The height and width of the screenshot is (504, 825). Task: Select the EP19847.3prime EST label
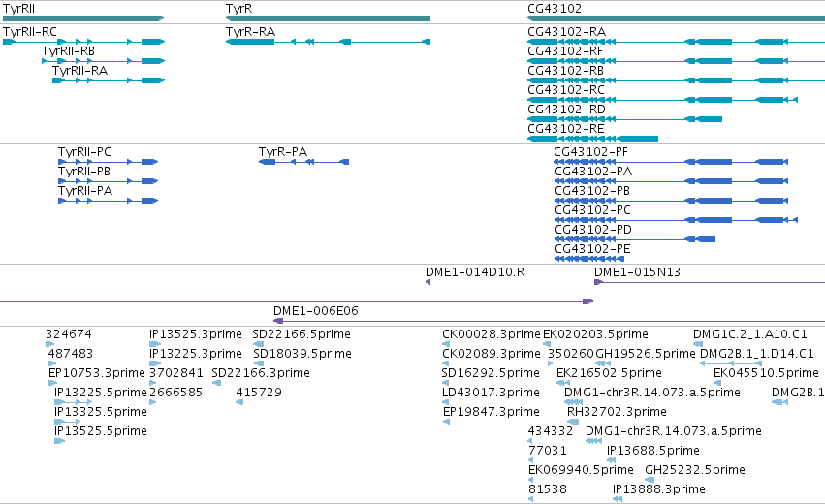492,412
